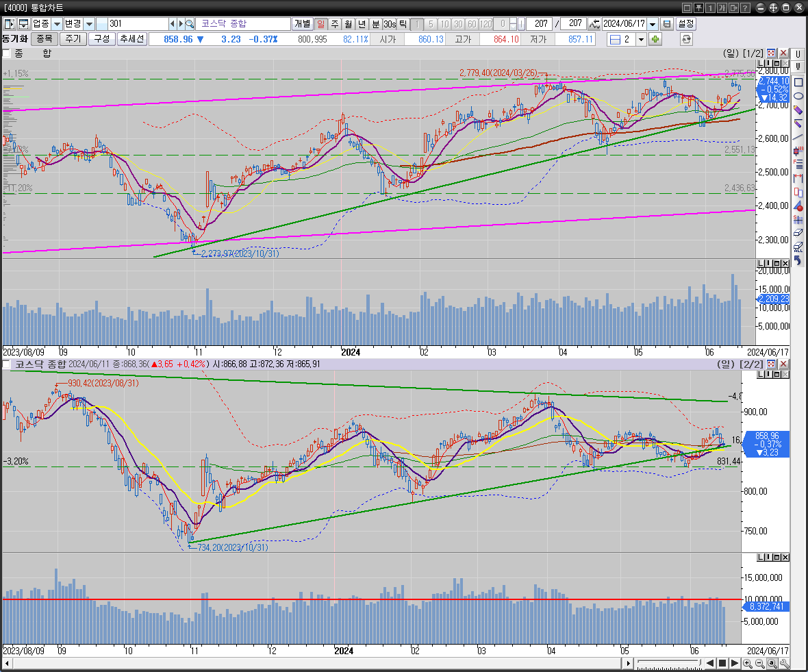Click the red maximize icon of upper chart pane

(x=771, y=53)
